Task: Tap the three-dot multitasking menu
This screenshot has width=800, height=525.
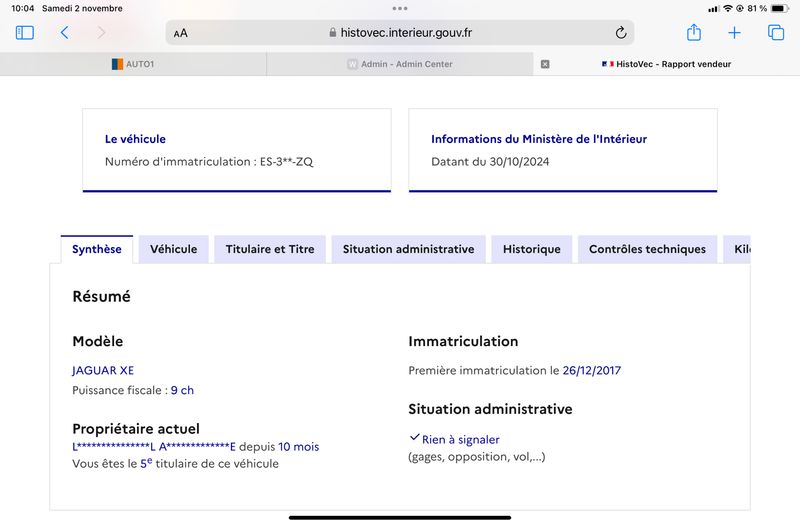Action: coord(400,8)
